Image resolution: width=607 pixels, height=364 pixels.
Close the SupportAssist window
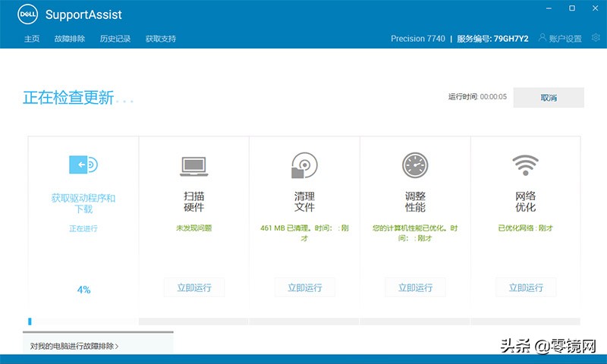[x=596, y=8]
